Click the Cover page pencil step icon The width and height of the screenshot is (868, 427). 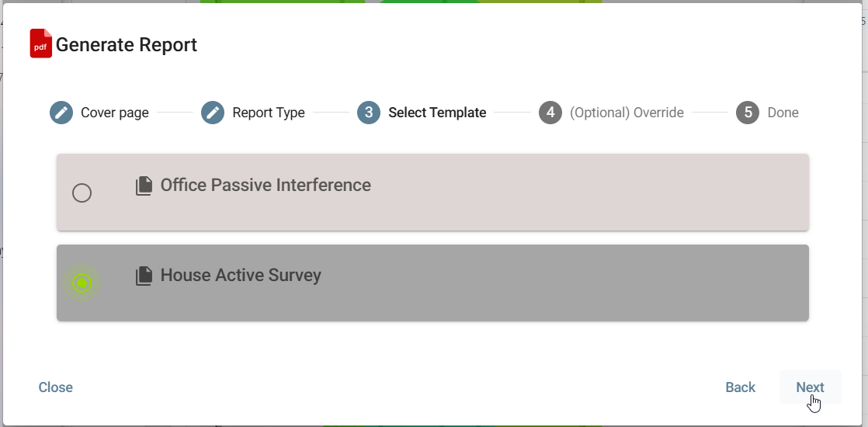click(61, 113)
